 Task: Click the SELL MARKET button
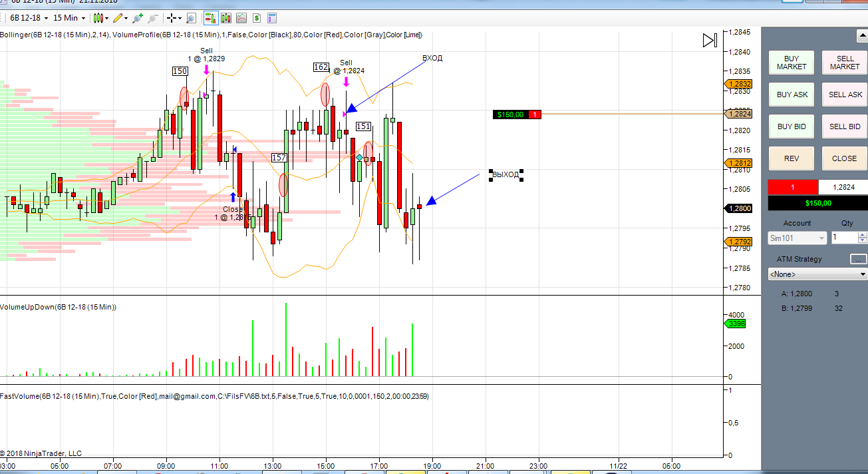[845, 63]
